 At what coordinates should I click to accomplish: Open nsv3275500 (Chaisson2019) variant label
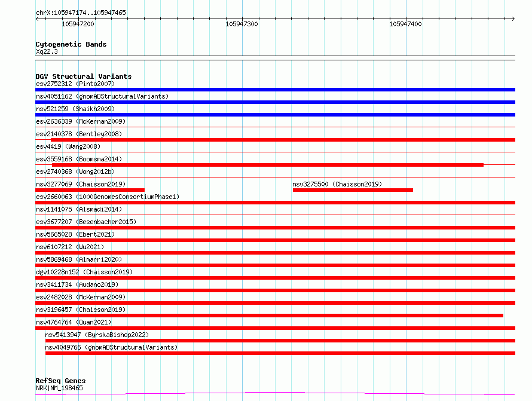tap(337, 184)
